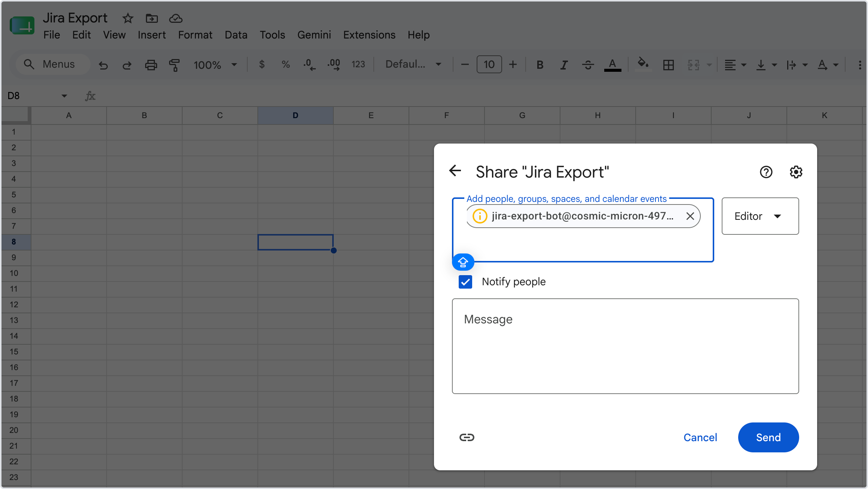Select the paint format tool
The image size is (868, 489).
point(174,65)
